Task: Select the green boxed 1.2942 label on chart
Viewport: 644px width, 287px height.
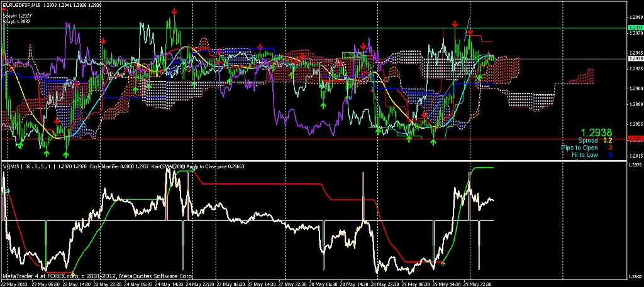Action: (352, 55)
